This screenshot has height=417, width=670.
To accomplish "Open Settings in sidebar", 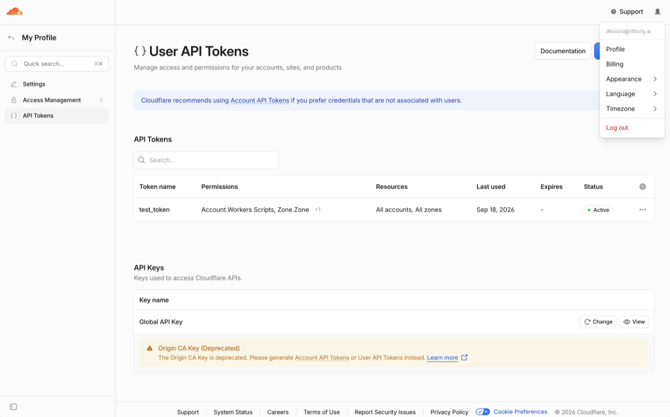I will click(x=57, y=84).
